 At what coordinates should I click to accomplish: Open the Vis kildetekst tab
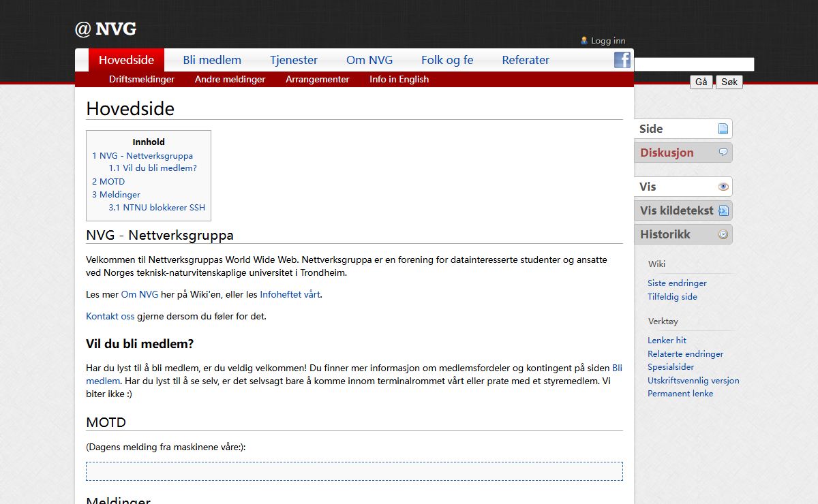pos(683,210)
